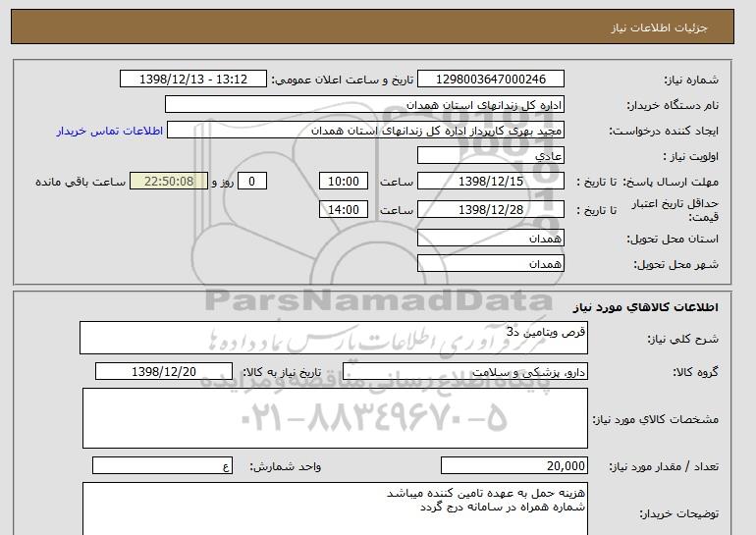This screenshot has height=535, width=756.
Task: Click the price validity time 14:00
Action: (x=344, y=210)
